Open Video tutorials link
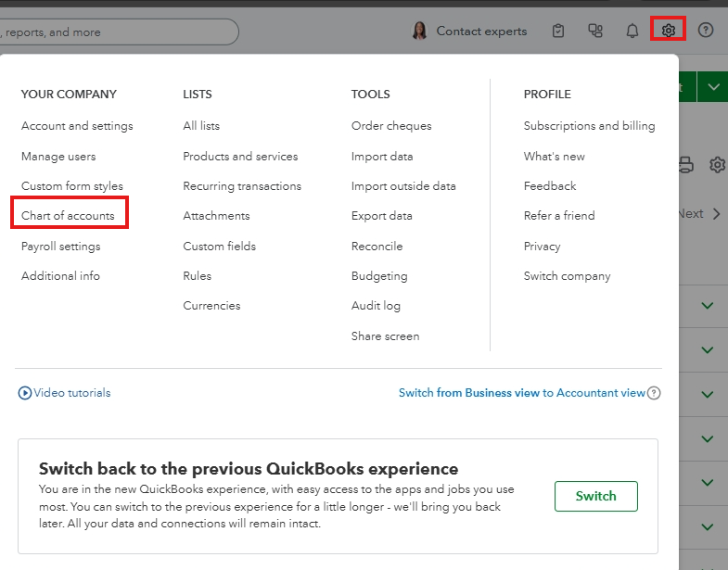Image resolution: width=728 pixels, height=570 pixels. click(71, 393)
